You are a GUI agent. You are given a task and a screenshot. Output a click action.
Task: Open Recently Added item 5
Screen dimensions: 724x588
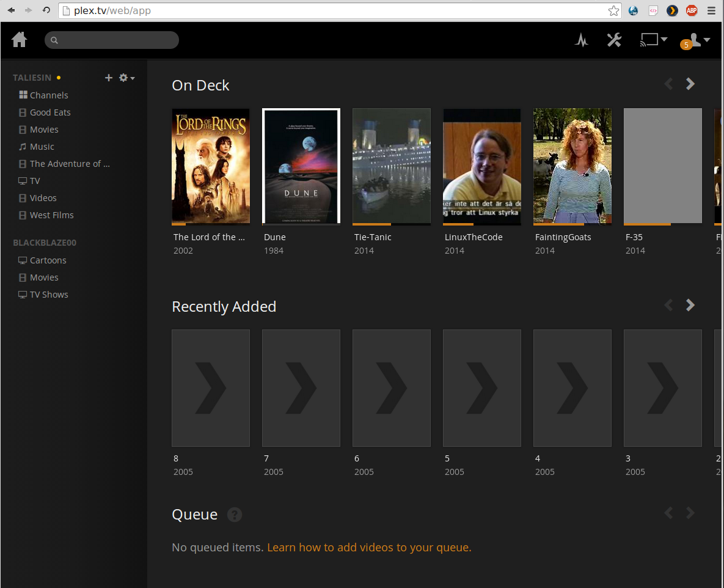[x=482, y=388]
